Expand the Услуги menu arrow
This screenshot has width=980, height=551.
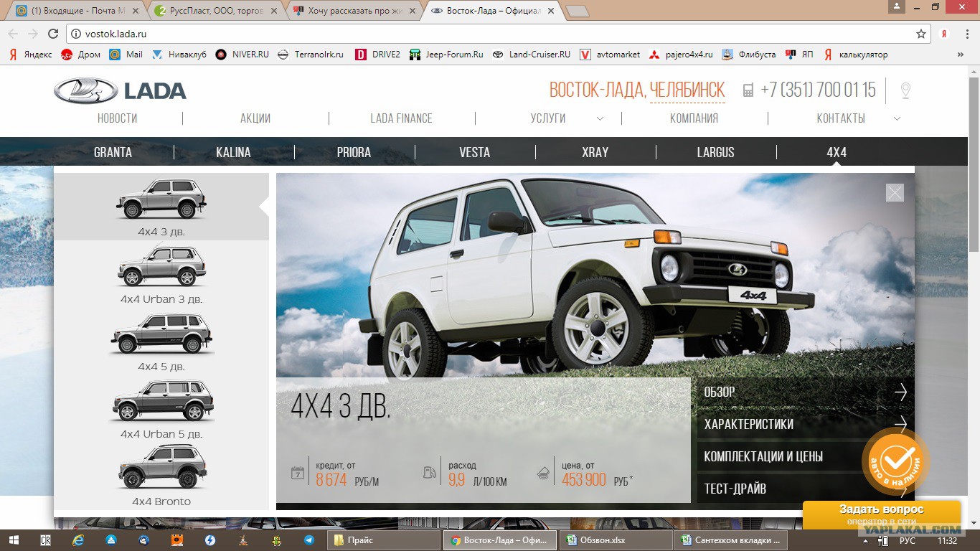[x=600, y=118]
